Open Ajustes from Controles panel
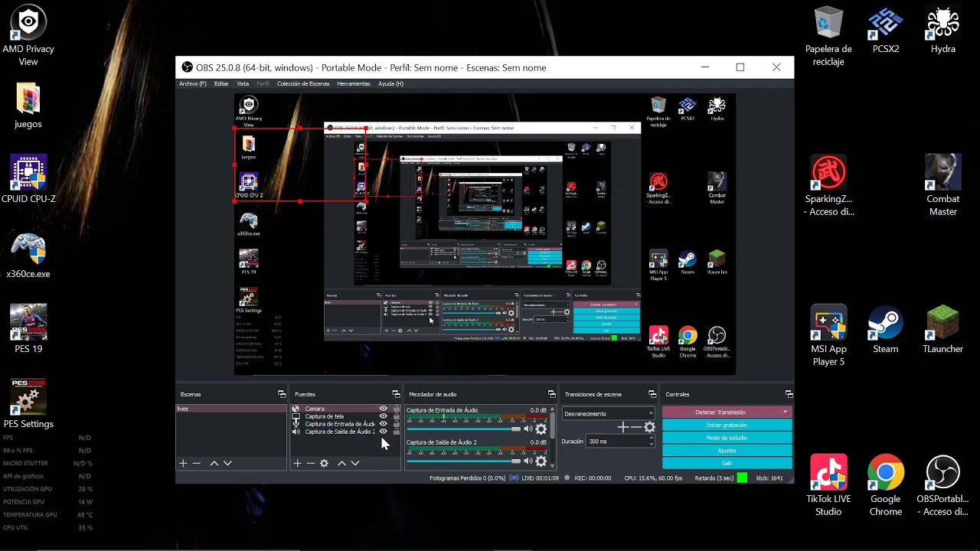The width and height of the screenshot is (980, 551). (x=727, y=451)
